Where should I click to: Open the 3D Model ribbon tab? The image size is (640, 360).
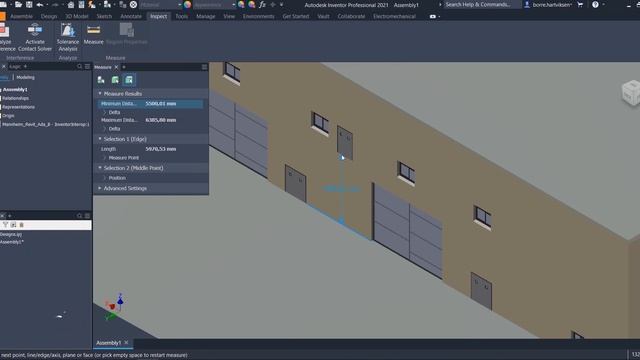(77, 16)
